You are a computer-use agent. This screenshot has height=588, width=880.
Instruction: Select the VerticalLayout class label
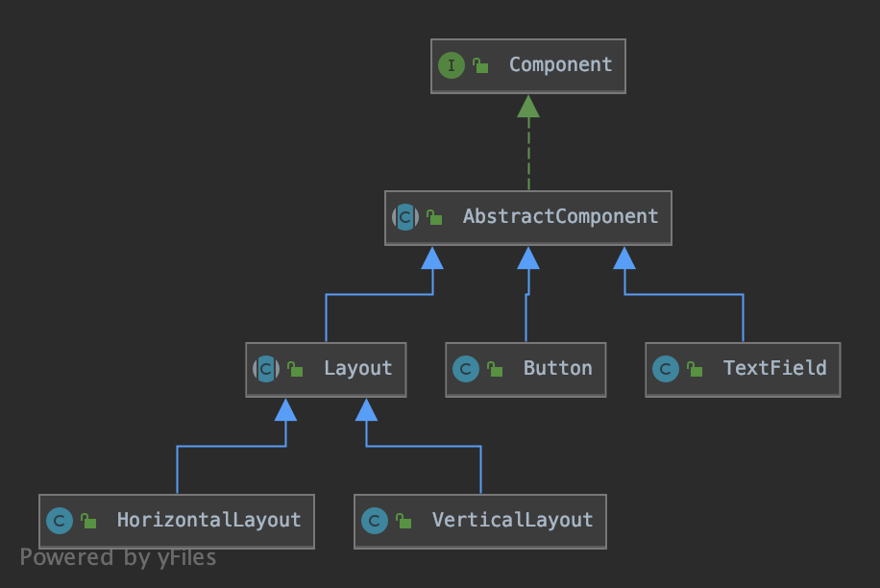[x=512, y=521]
